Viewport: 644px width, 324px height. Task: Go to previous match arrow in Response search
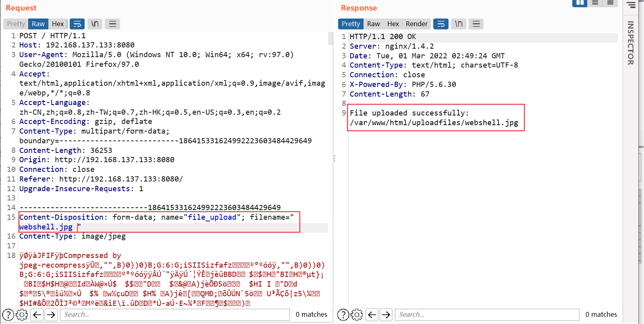point(372,314)
